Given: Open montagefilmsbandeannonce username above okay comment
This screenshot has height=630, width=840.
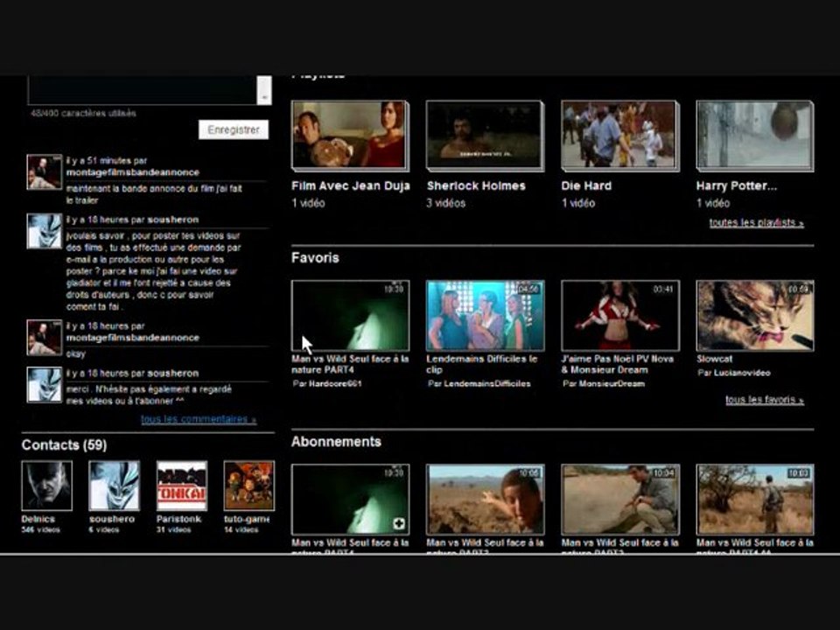Looking at the screenshot, I should [x=133, y=338].
